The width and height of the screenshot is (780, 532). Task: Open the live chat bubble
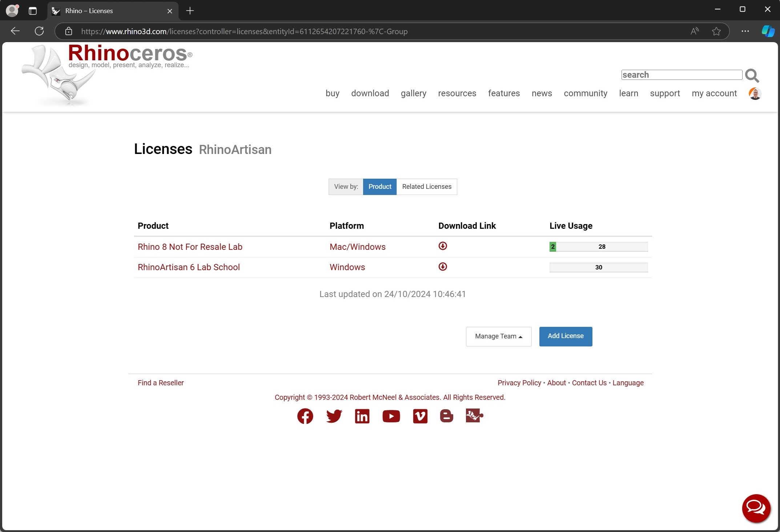pos(756,508)
